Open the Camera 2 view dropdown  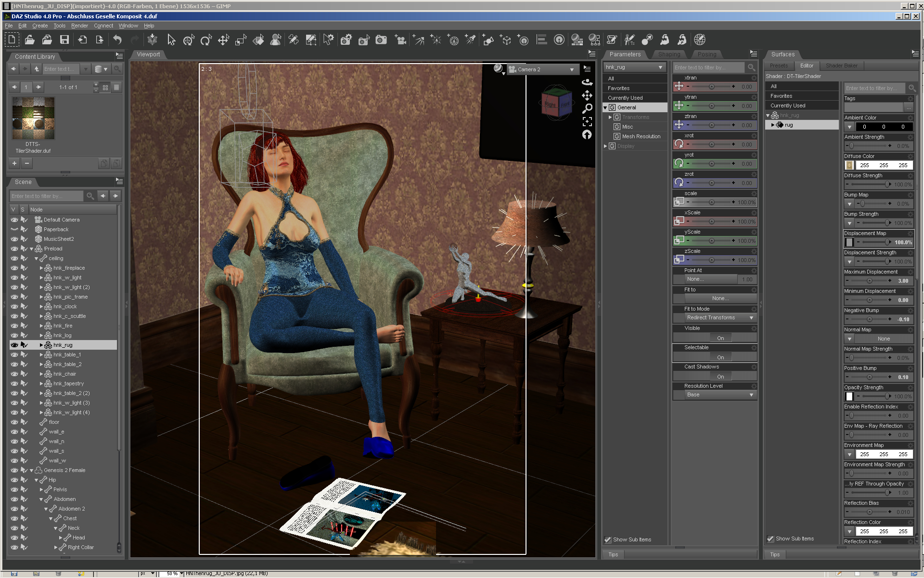click(x=542, y=69)
